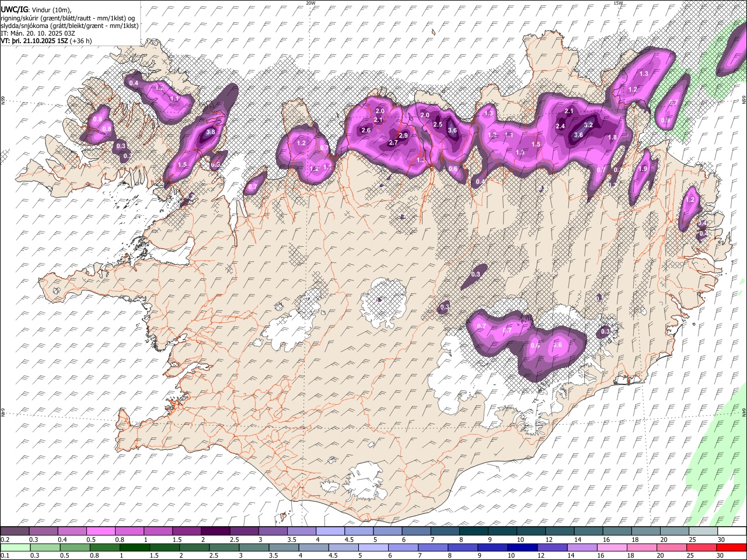Click the initial time 'IT: Mán. 20. 10. 2025 03Z'
Screen dimensions: 747x560
[39, 33]
